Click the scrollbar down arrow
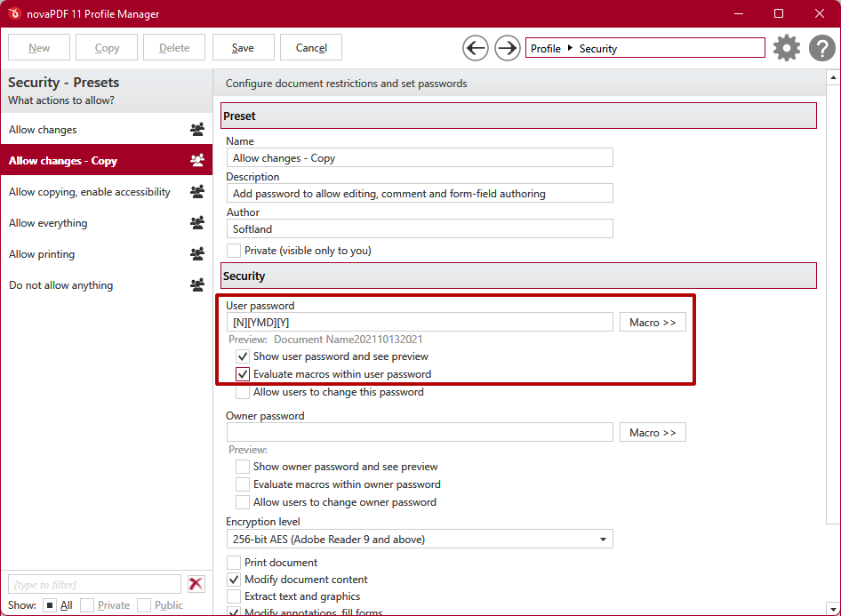This screenshot has width=841, height=616. (833, 609)
